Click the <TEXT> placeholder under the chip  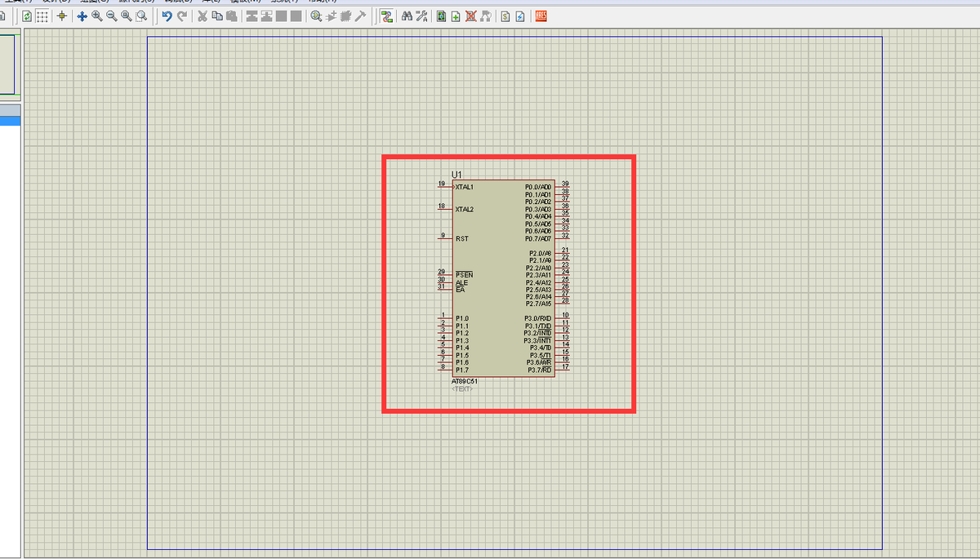point(462,388)
